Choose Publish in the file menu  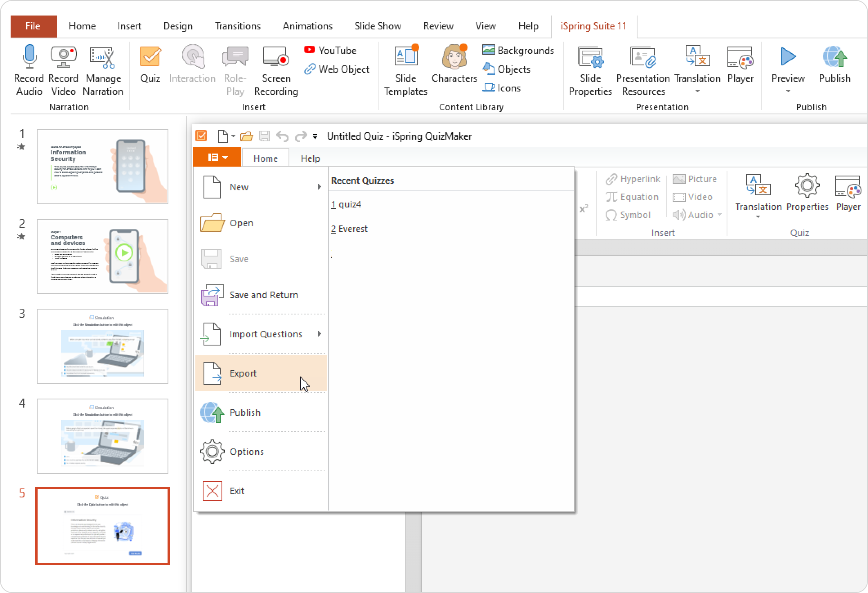[261, 412]
